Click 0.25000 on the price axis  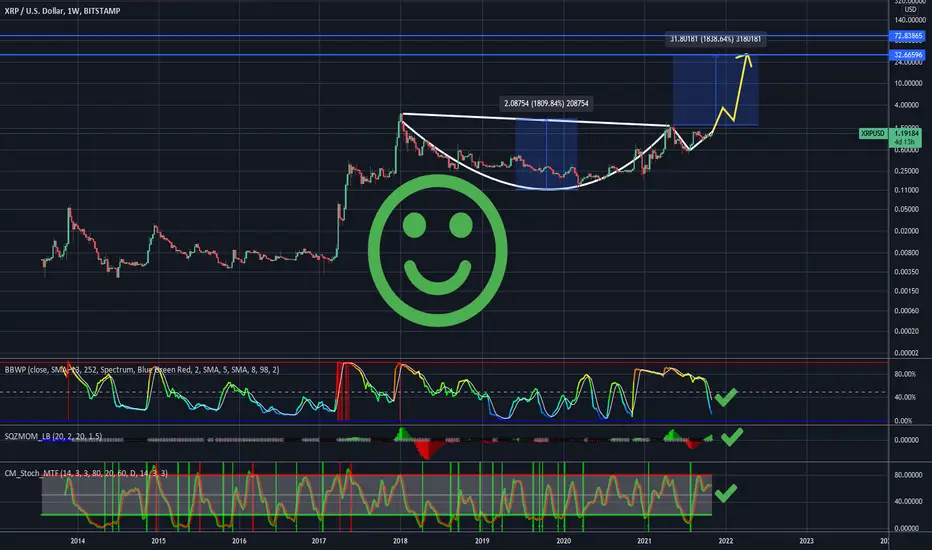pyautogui.click(x=908, y=171)
